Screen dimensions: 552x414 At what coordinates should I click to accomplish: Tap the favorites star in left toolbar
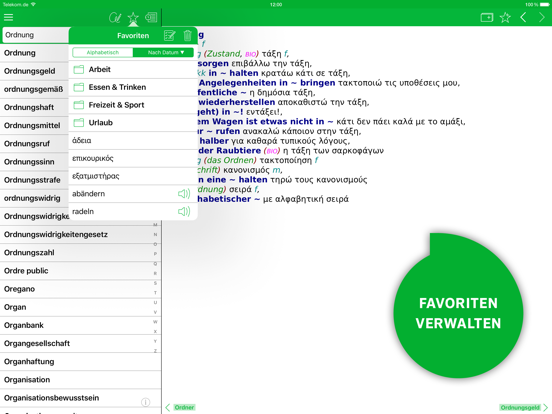pyautogui.click(x=133, y=17)
